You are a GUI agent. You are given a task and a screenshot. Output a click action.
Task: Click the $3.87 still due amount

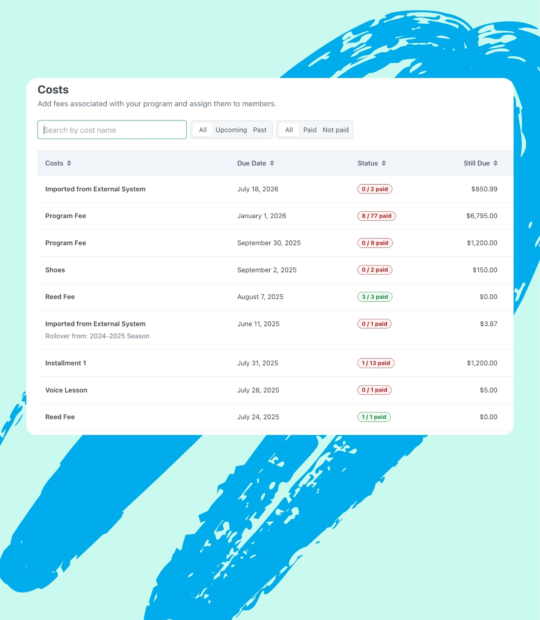click(x=489, y=324)
